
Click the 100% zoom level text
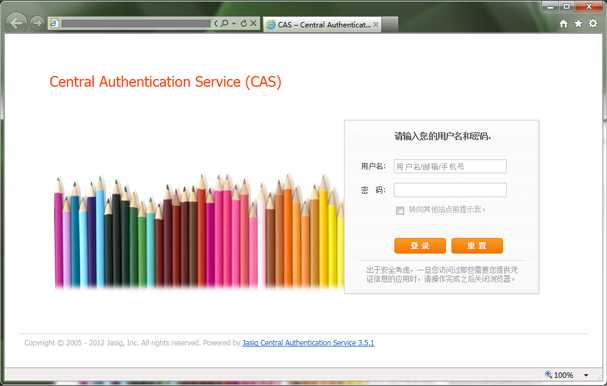tap(563, 375)
